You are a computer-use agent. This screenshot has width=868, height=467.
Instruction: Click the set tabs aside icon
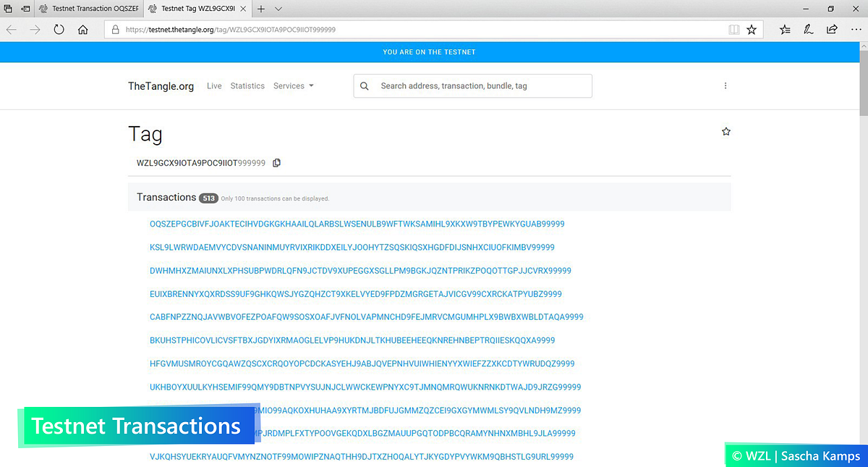tap(25, 9)
